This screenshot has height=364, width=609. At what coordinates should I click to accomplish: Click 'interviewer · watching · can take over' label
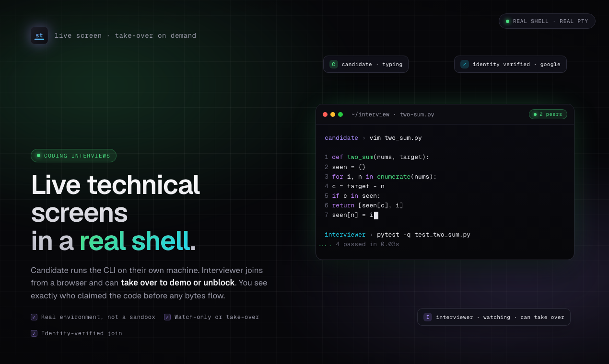coord(500,317)
